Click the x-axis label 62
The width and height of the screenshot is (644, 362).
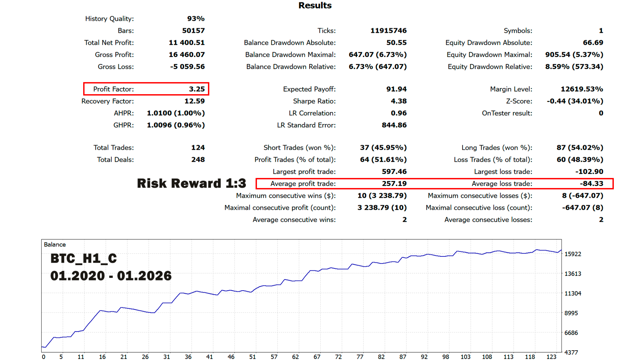pyautogui.click(x=295, y=357)
